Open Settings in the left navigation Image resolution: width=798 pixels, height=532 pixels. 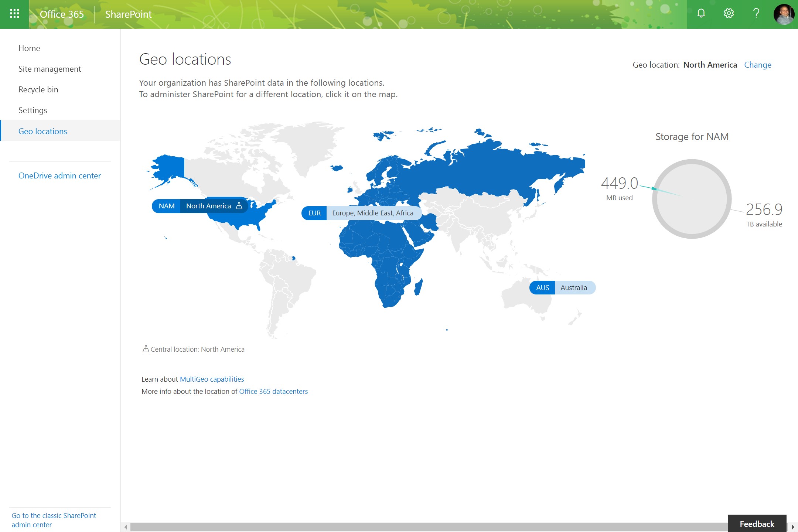(33, 110)
